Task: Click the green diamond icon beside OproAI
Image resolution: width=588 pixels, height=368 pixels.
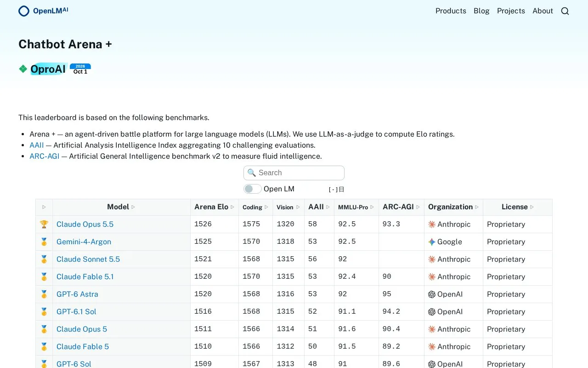Action: coord(23,69)
